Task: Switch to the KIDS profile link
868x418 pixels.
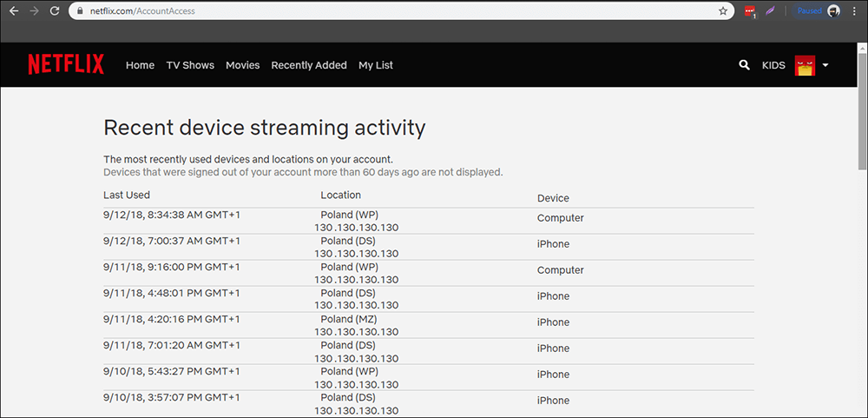Action: [773, 65]
